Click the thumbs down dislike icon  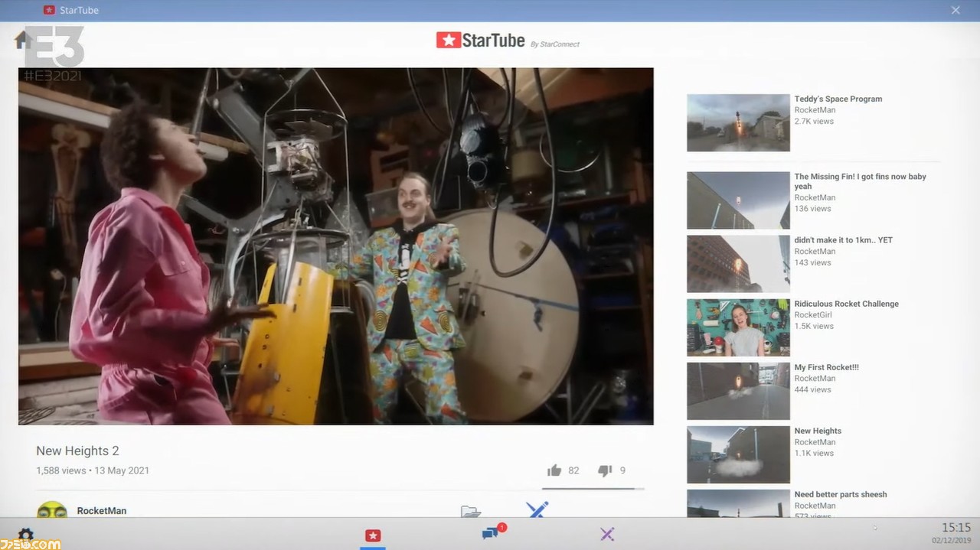click(605, 470)
